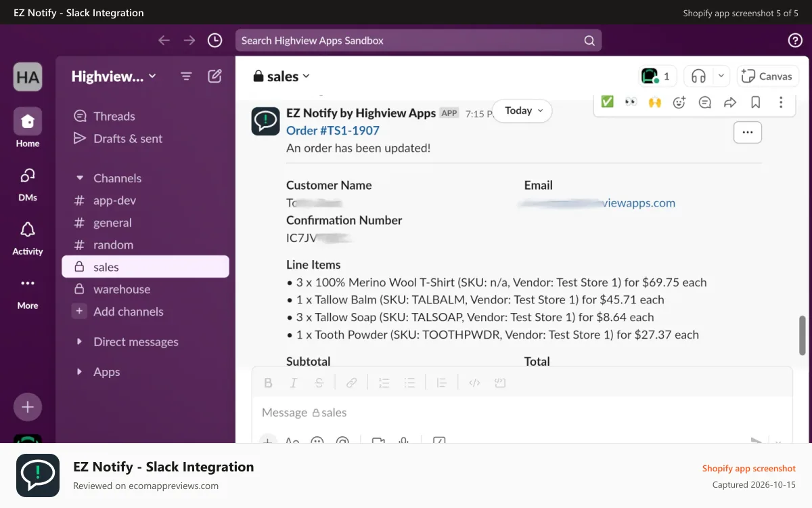The width and height of the screenshot is (812, 508).
Task: Open huddle options chevron
Action: 721,76
